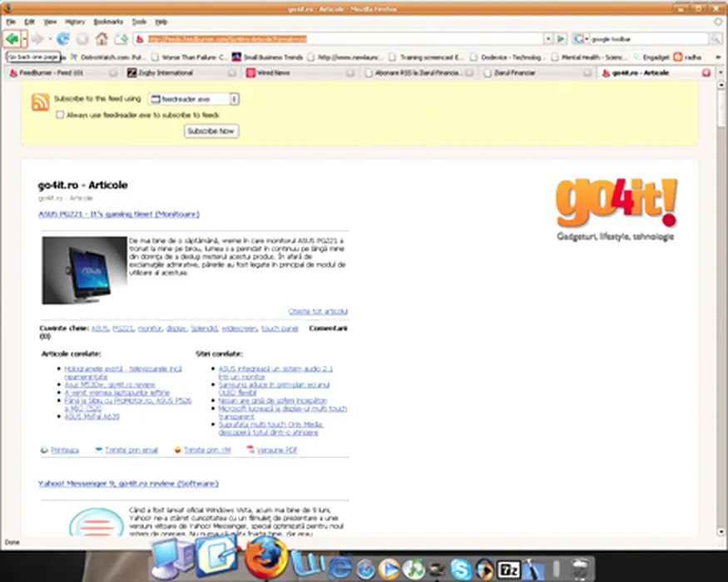Open Skype from the dock
The height and width of the screenshot is (582, 728).
click(x=461, y=569)
